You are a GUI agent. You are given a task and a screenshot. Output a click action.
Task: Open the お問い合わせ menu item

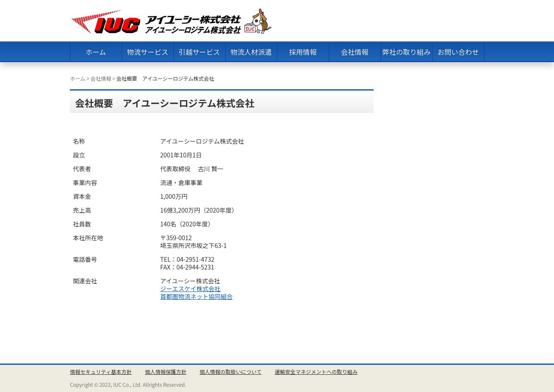[458, 52]
